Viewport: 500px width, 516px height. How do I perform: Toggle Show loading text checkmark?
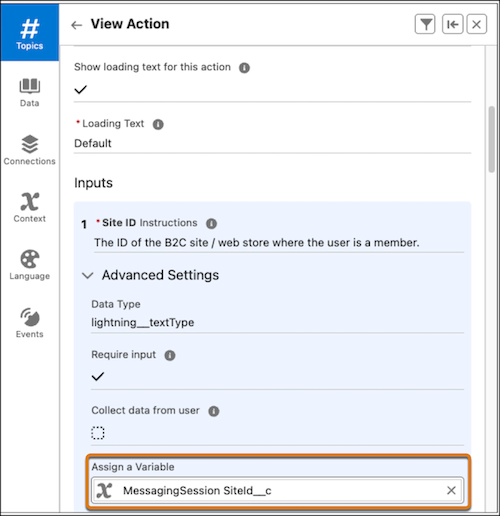coord(81,89)
